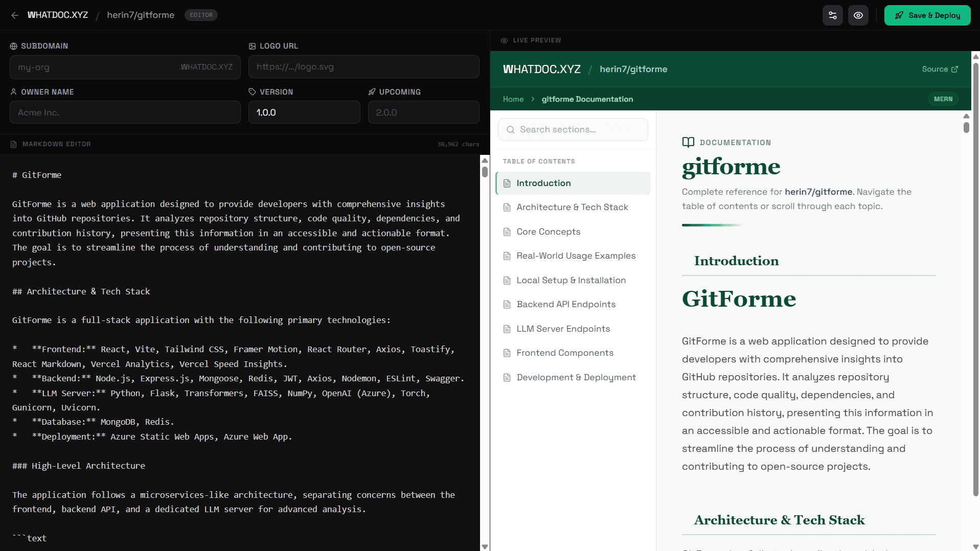Open Home in the preview breadcrumb
980x551 pixels.
(x=513, y=99)
